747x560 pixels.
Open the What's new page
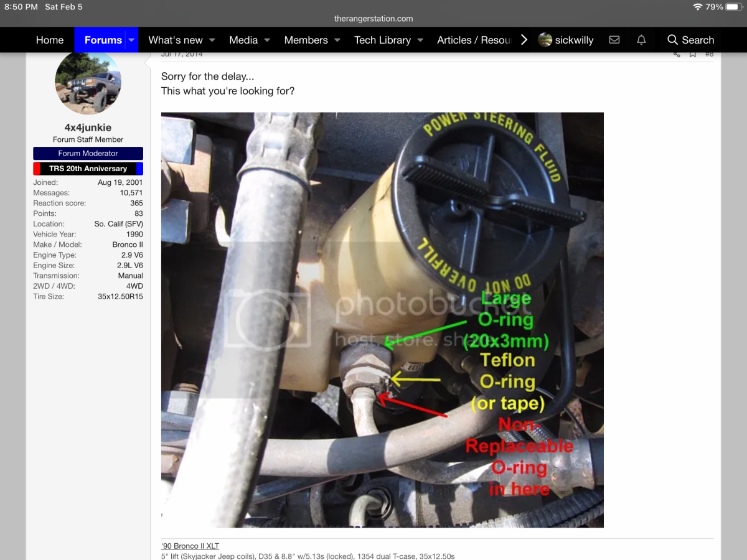pyautogui.click(x=176, y=40)
